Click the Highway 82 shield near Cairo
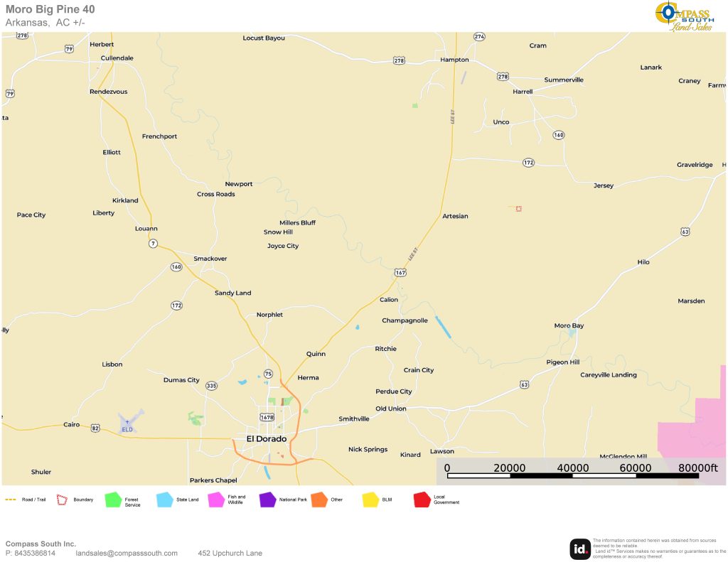 coord(95,428)
